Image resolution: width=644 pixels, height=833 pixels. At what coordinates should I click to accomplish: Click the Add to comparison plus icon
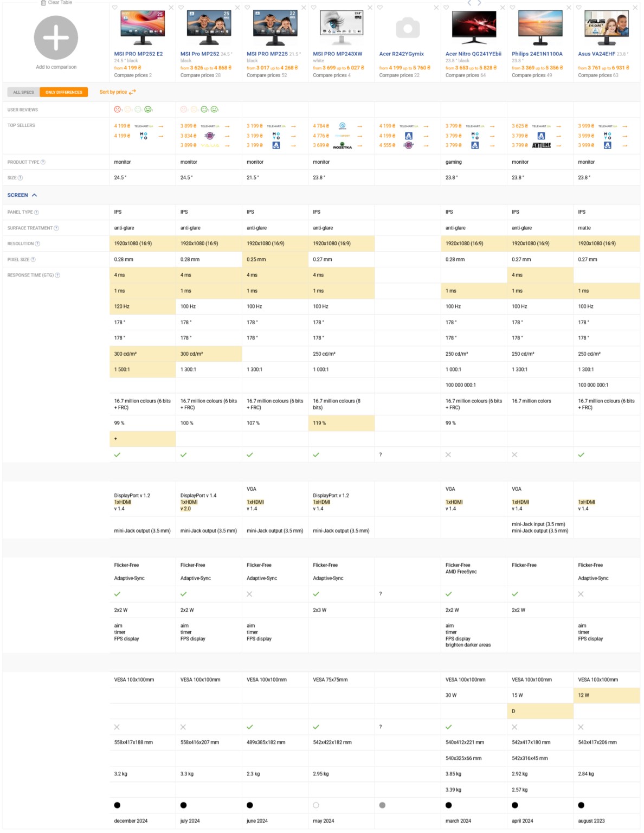[x=56, y=38]
